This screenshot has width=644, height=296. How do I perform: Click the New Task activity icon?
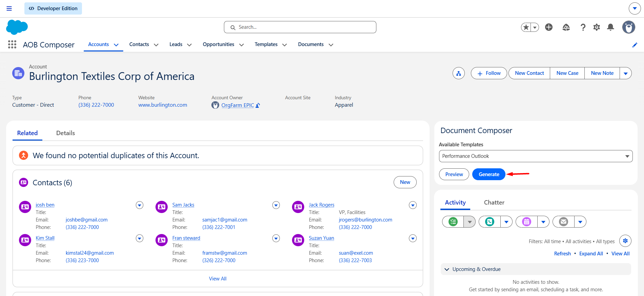coord(453,222)
